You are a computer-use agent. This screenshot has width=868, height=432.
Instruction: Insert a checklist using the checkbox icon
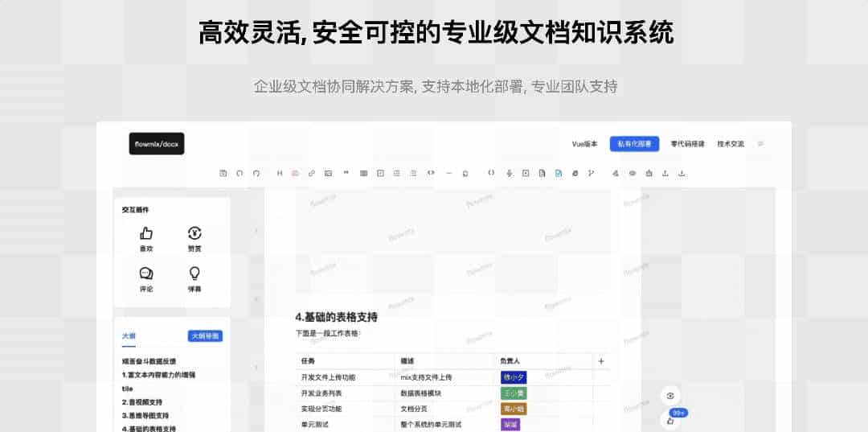pos(380,173)
